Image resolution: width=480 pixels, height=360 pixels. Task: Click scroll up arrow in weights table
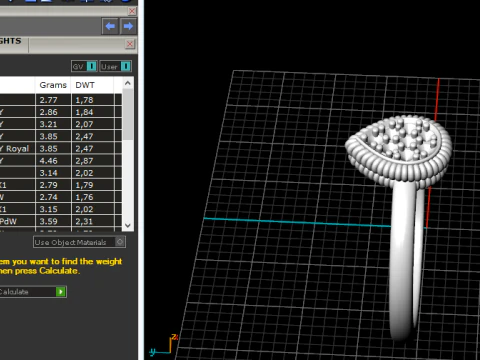[128, 83]
